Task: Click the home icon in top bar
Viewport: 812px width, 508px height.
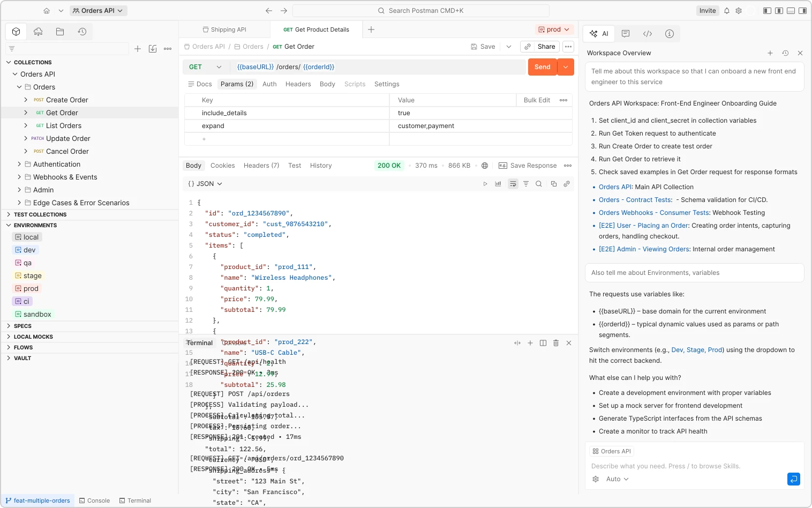Action: point(47,11)
